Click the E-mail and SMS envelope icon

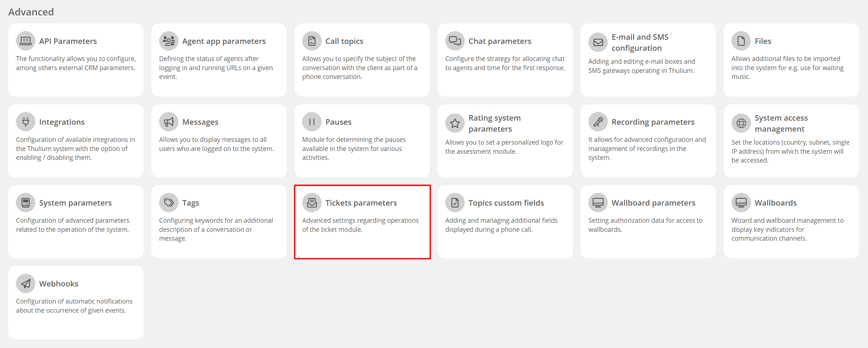tap(598, 43)
